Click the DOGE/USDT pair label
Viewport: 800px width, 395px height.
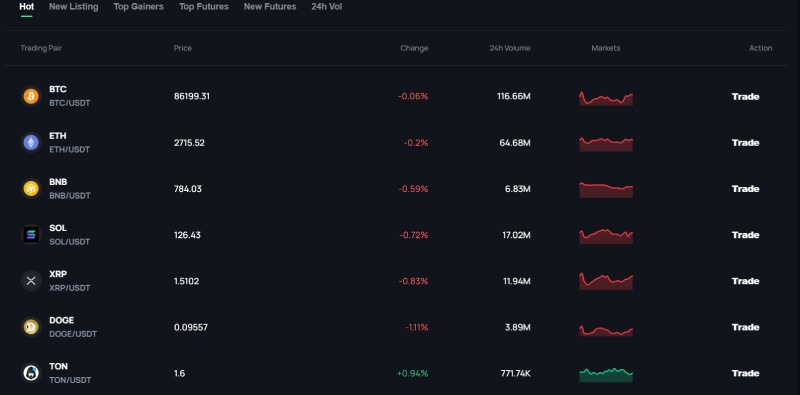73,334
